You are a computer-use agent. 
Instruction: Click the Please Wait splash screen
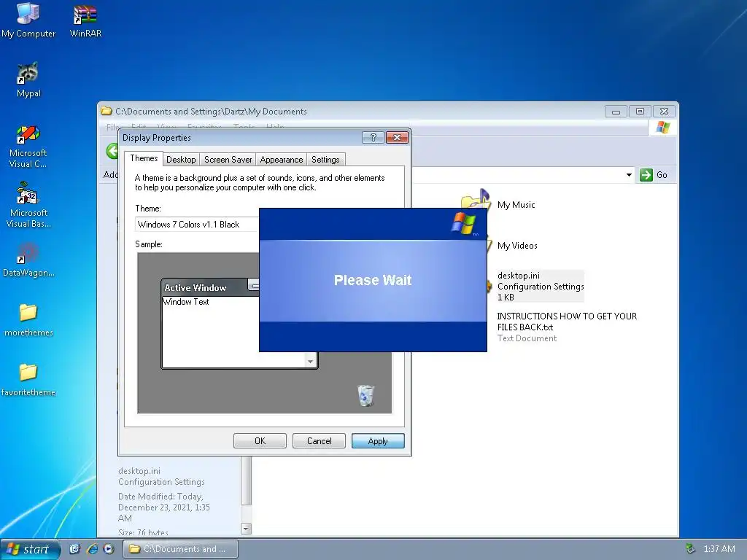(373, 280)
